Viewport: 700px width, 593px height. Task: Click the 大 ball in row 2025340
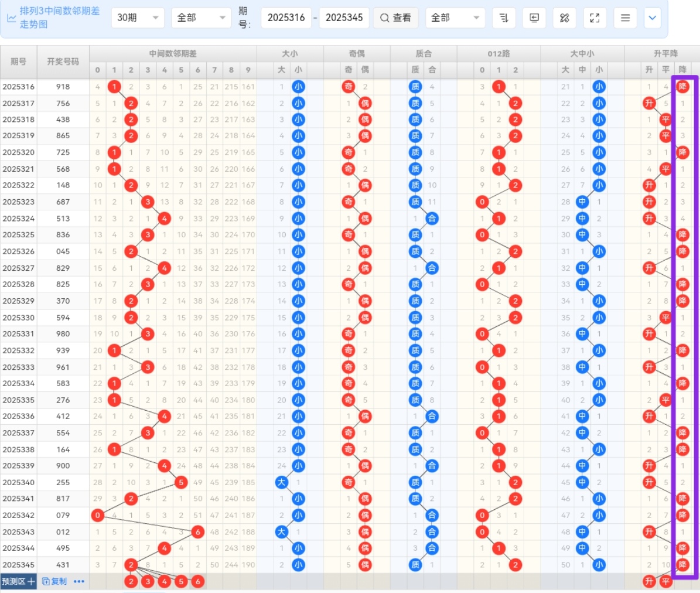(281, 482)
